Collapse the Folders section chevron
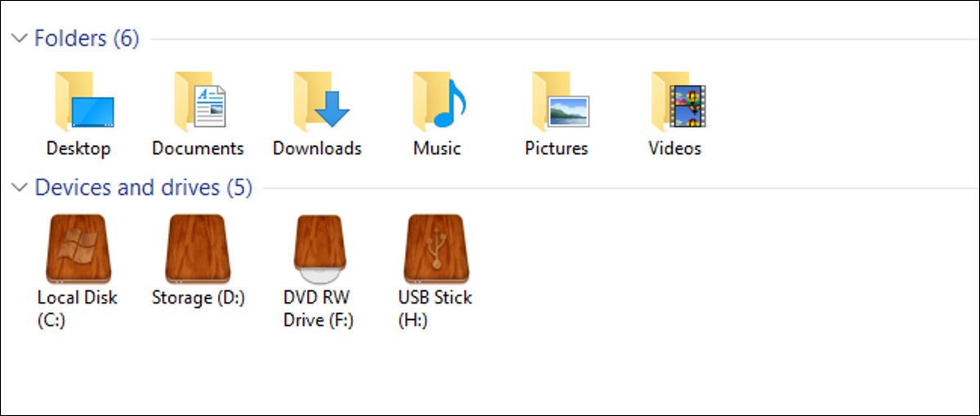The height and width of the screenshot is (416, 980). 20,38
